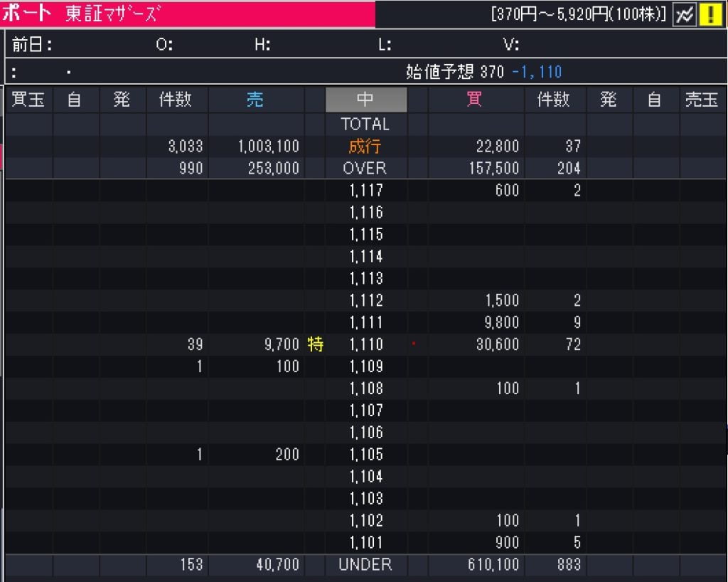728x582 pixels.
Task: Click the yellow 特 special quote marker
Action: [x=315, y=344]
